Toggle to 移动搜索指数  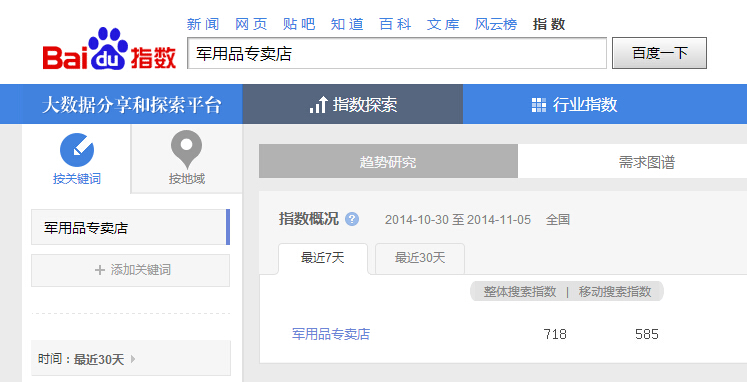pos(615,292)
